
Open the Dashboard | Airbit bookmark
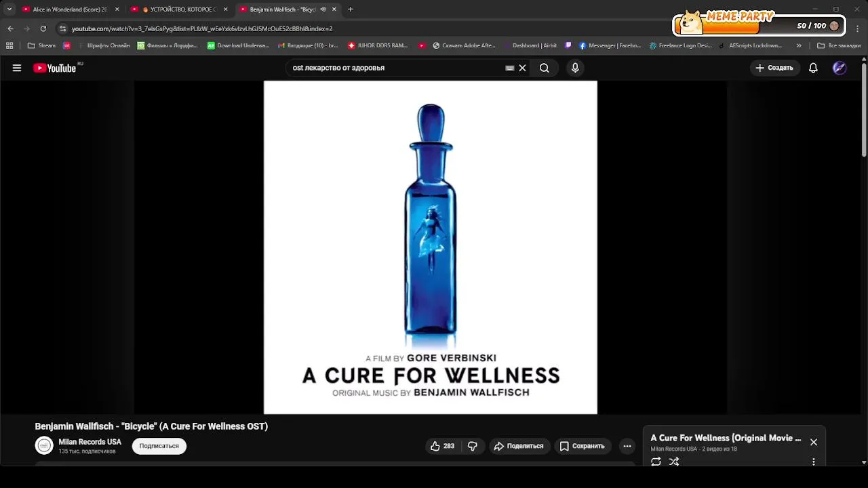(530, 45)
